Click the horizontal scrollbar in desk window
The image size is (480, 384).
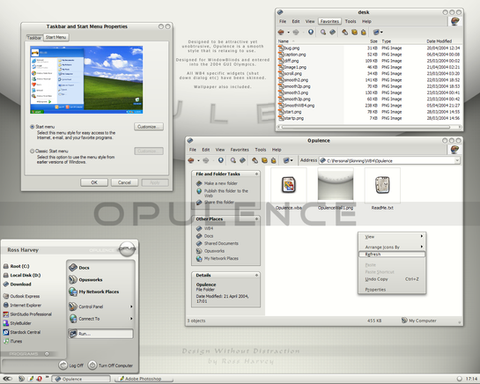coord(366,127)
